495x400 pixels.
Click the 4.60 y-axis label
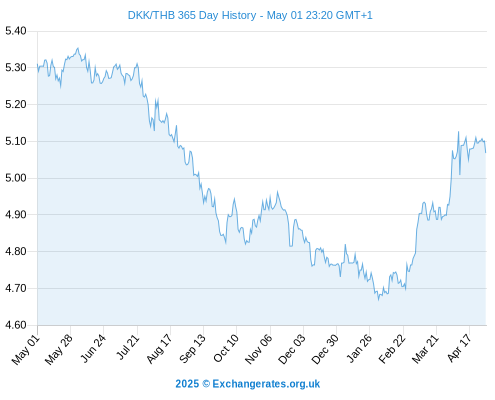[x=16, y=325]
